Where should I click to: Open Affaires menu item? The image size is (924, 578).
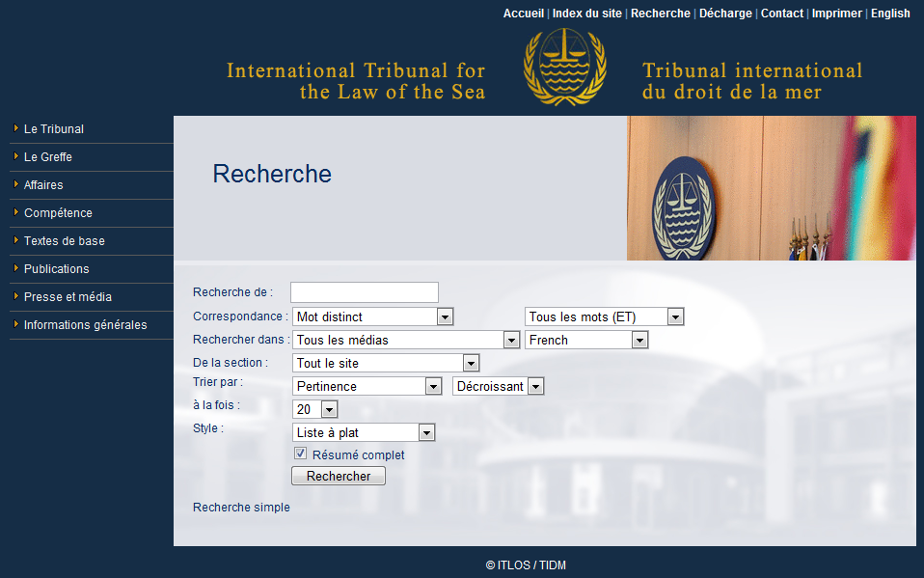[43, 184]
